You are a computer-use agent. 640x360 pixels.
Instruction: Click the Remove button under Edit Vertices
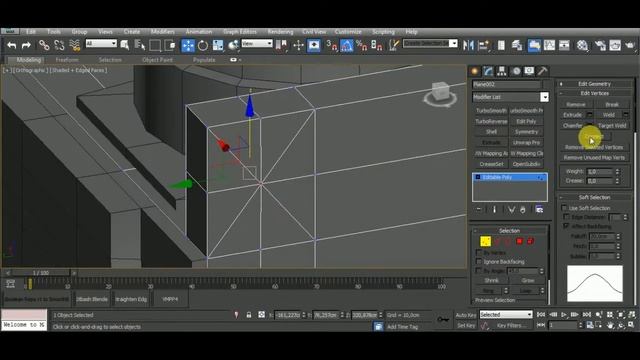[576, 104]
